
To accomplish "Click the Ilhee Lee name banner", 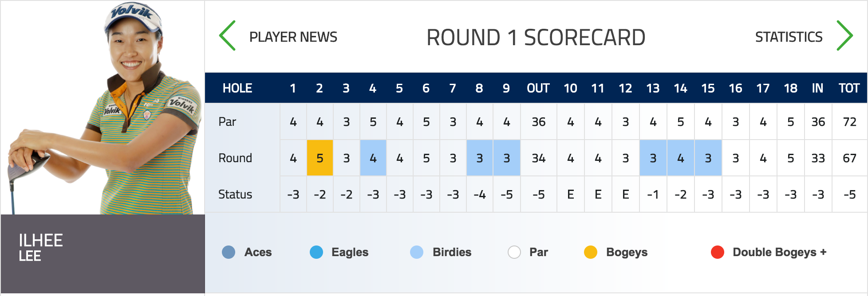I will click(103, 254).
